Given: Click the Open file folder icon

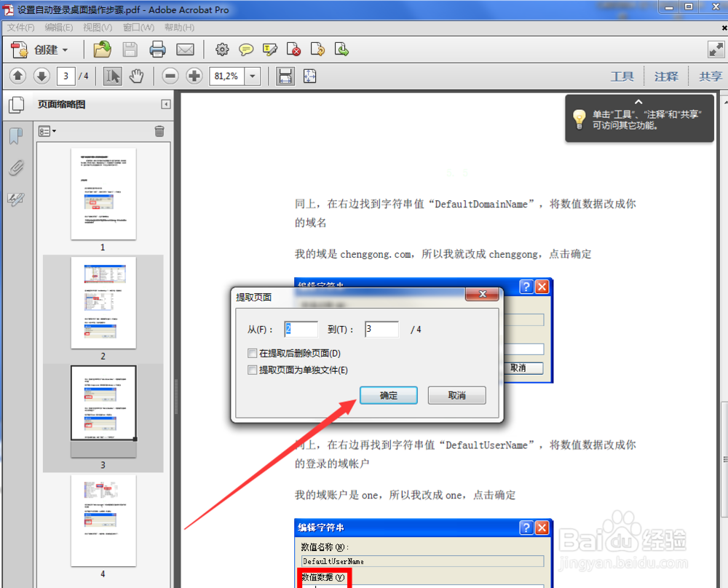Looking at the screenshot, I should [103, 49].
